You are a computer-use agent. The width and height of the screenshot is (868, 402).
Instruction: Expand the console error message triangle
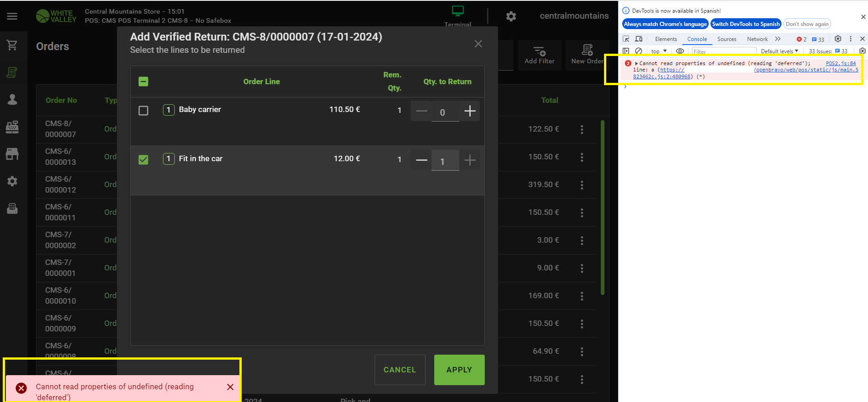pyautogui.click(x=636, y=64)
